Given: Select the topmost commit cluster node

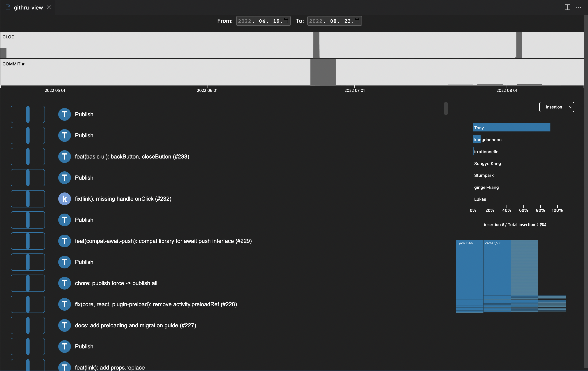Looking at the screenshot, I should [28, 114].
